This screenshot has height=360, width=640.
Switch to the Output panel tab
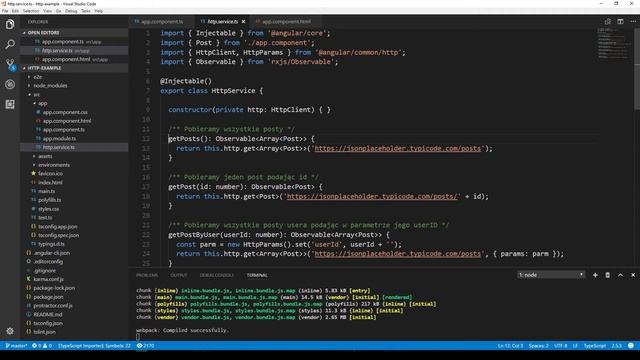point(178,275)
